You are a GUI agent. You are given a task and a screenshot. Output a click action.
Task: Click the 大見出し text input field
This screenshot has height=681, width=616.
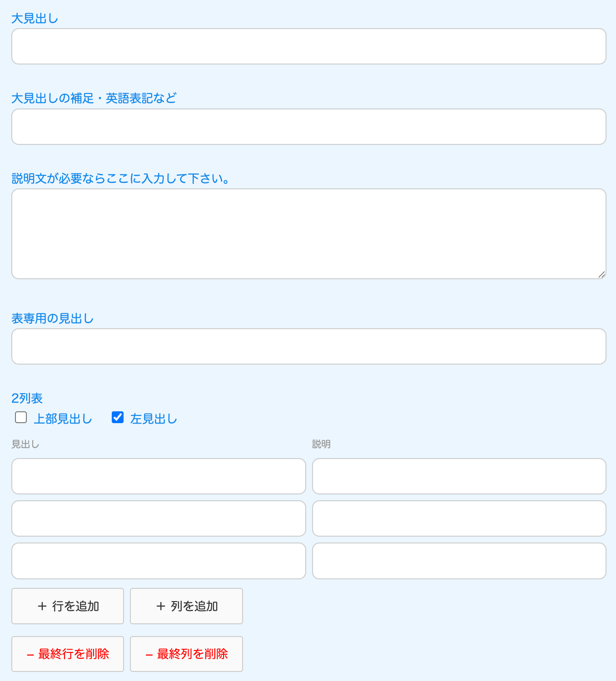tap(308, 46)
